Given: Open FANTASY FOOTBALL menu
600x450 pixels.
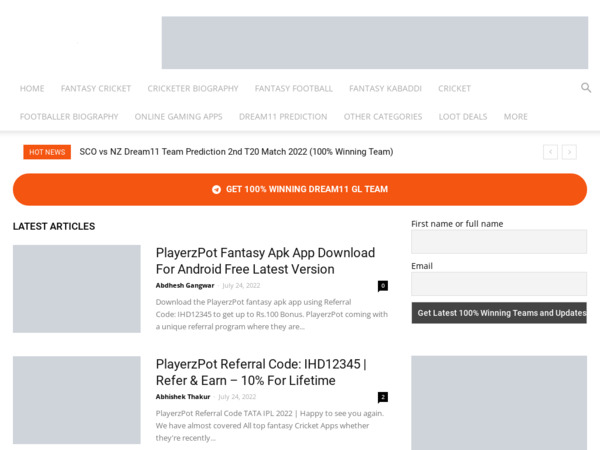Looking at the screenshot, I should (x=293, y=88).
